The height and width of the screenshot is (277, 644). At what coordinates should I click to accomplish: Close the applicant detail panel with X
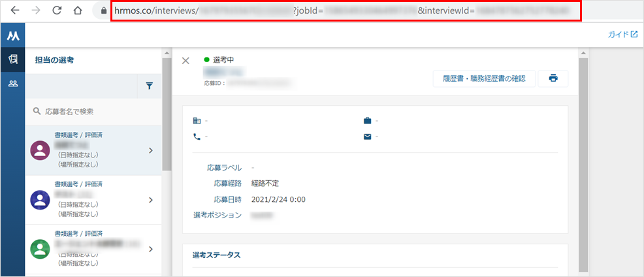point(185,61)
